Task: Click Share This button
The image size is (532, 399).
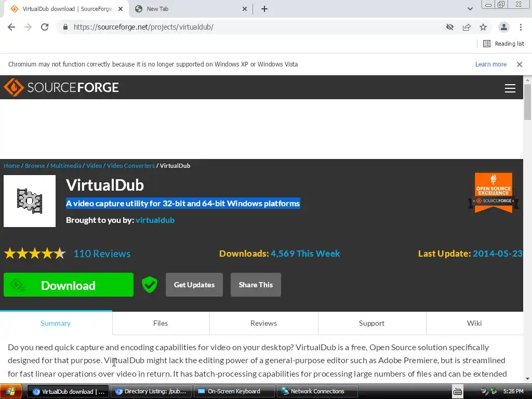Action: pos(256,285)
